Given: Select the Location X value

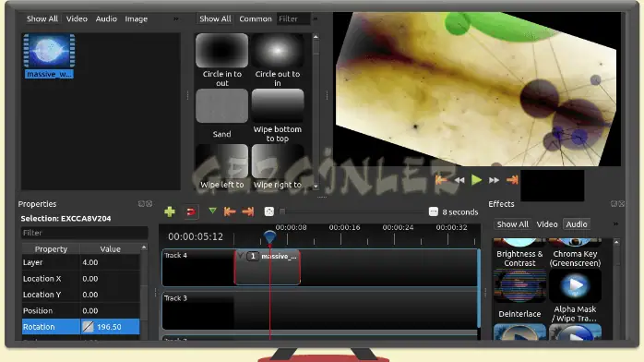Looking at the screenshot, I should click(x=110, y=279).
